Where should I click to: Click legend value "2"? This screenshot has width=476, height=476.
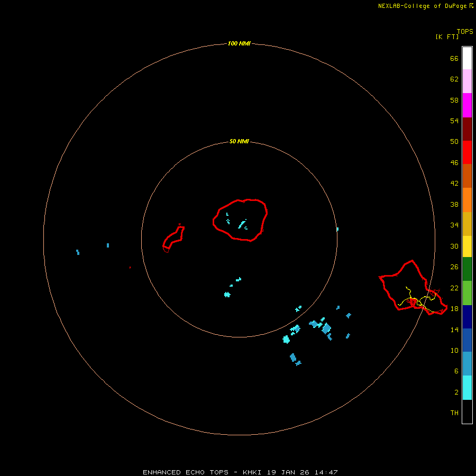456,392
